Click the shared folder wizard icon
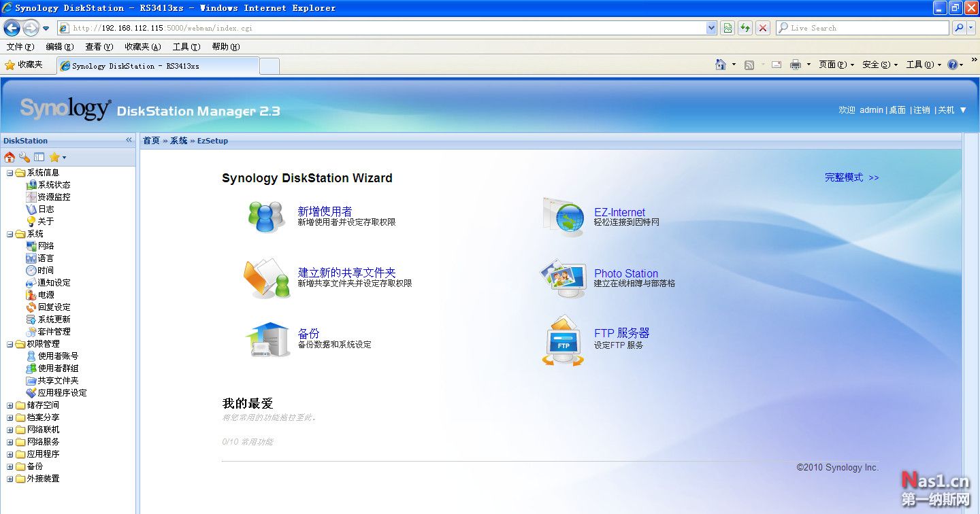 (x=267, y=277)
